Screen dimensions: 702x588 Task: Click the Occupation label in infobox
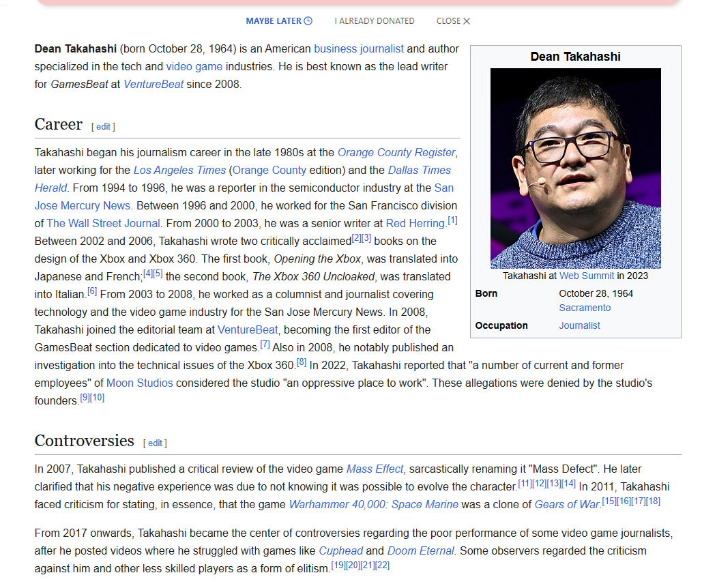(501, 326)
